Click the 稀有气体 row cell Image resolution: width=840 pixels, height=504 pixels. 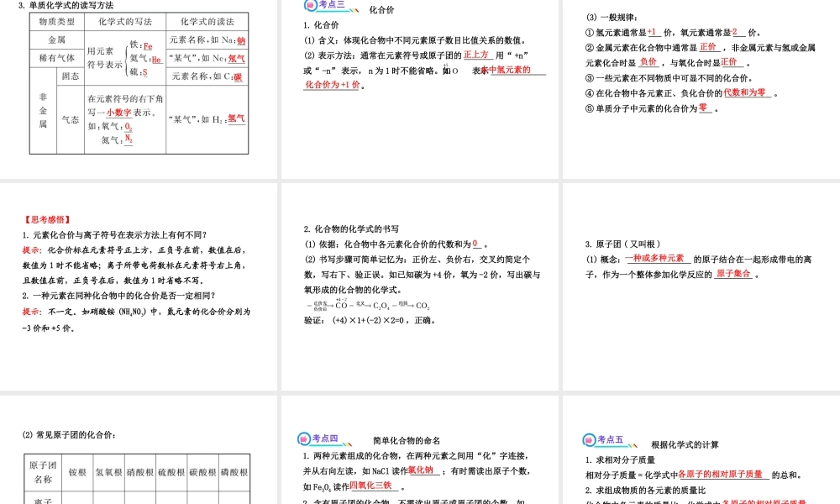pos(57,58)
